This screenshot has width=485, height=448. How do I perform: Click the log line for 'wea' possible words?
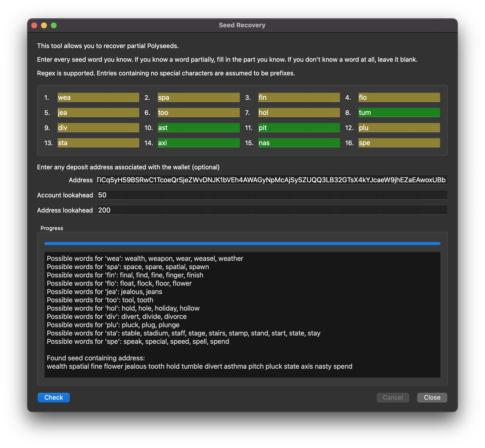click(x=145, y=258)
